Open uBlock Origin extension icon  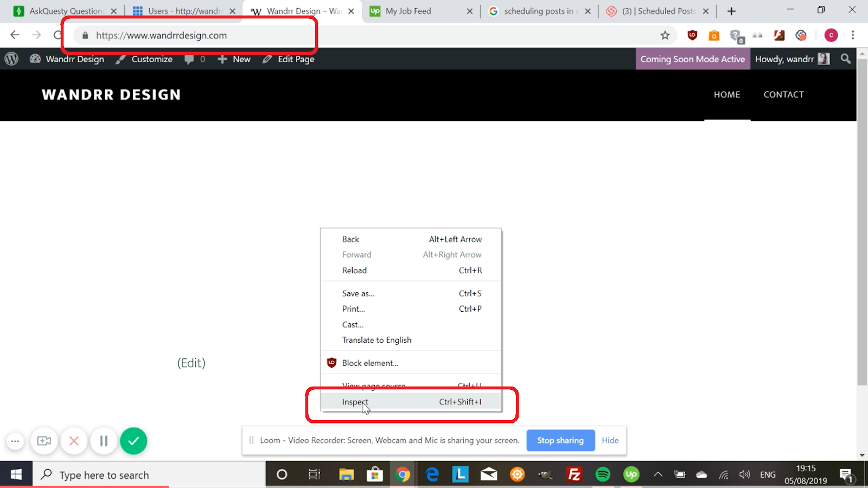tap(692, 35)
